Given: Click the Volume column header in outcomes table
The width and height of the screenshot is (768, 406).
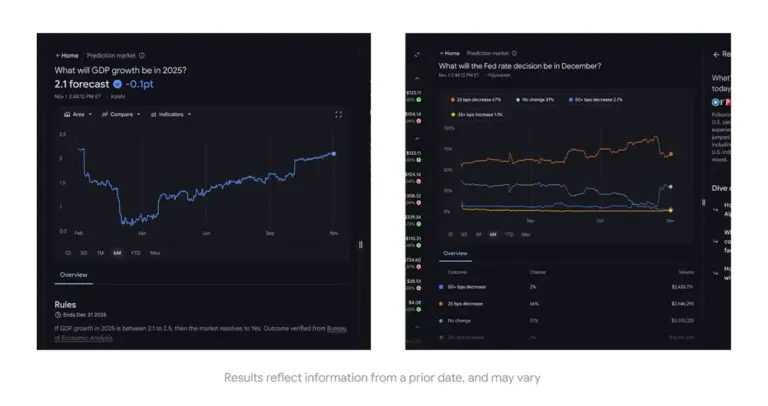Looking at the screenshot, I should coord(686,271).
